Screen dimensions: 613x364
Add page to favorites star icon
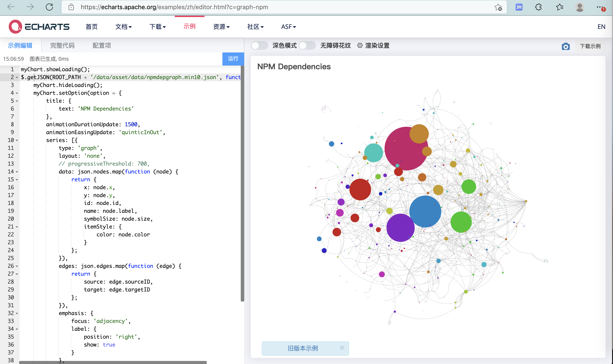pyautogui.click(x=498, y=7)
